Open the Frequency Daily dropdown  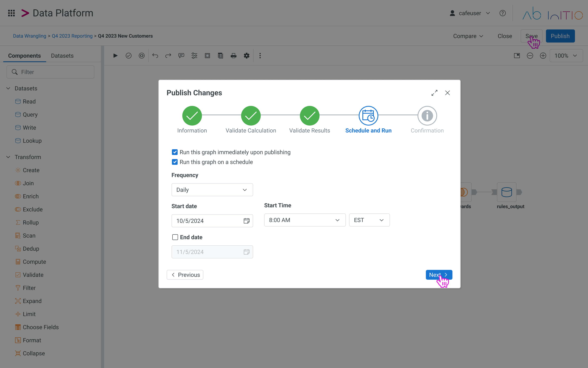coord(212,190)
